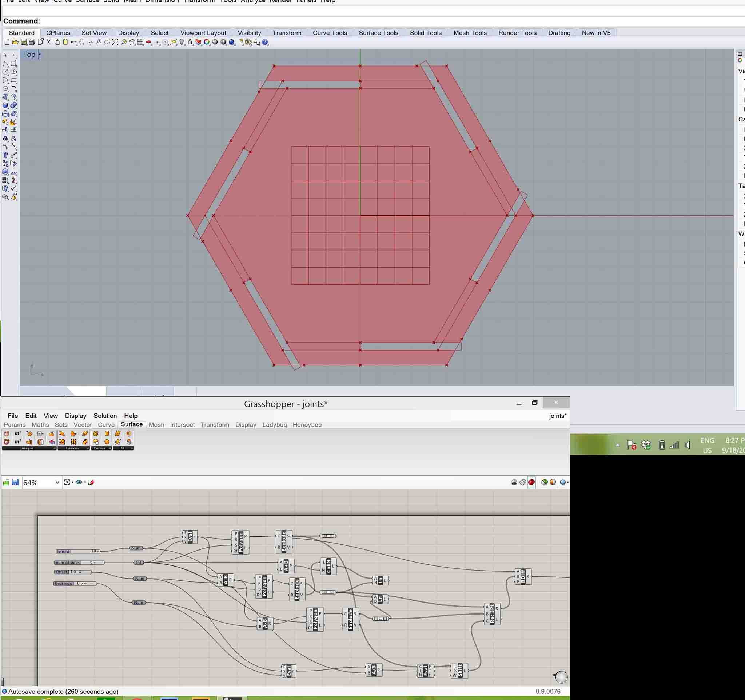Click the RDiff region difference component

pos(523,576)
